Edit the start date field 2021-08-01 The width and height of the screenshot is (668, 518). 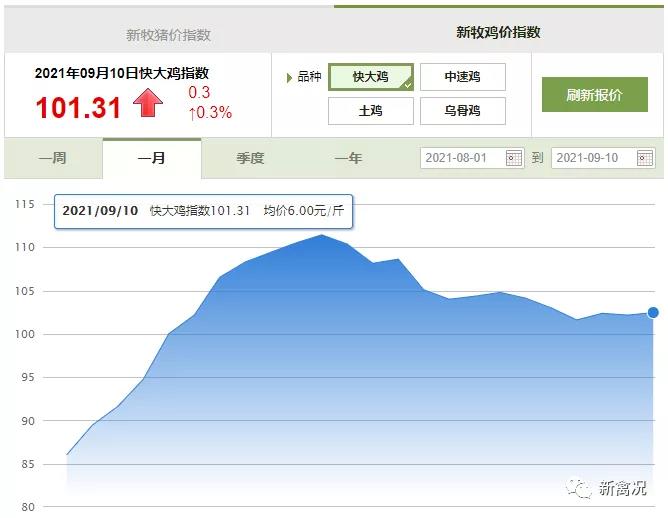click(472, 158)
